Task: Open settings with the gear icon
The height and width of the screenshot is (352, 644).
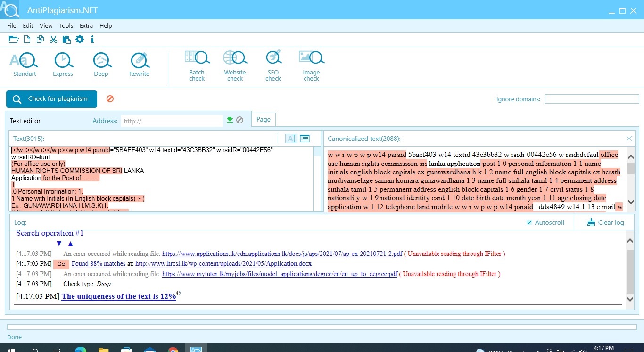Action: [80, 40]
